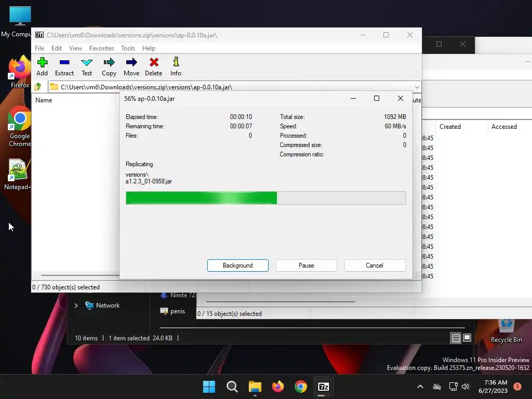Maximize the progress dialog window

coord(377,98)
